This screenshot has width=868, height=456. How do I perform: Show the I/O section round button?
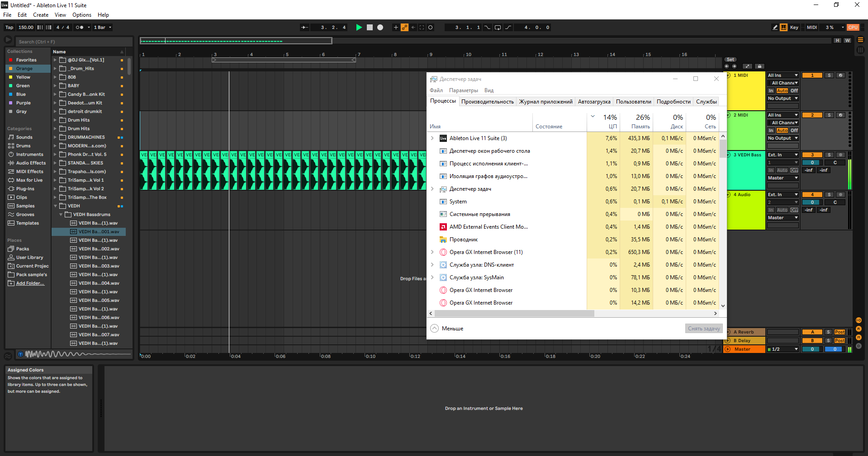coord(859,320)
